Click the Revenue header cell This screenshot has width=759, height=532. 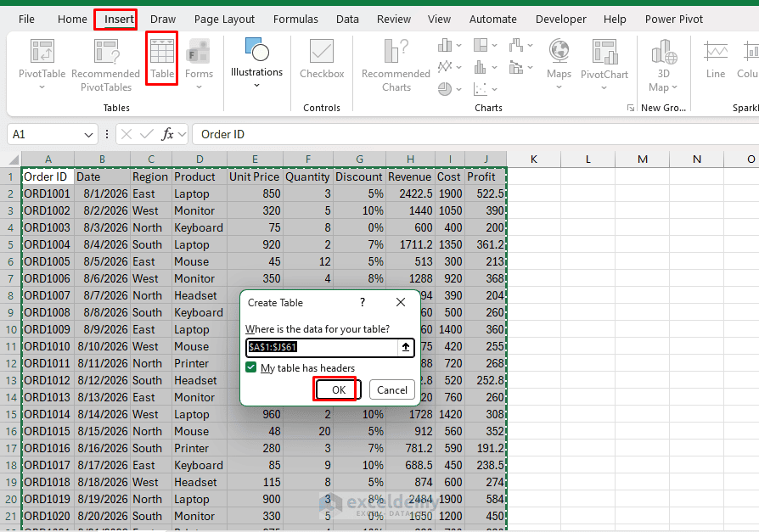(410, 176)
